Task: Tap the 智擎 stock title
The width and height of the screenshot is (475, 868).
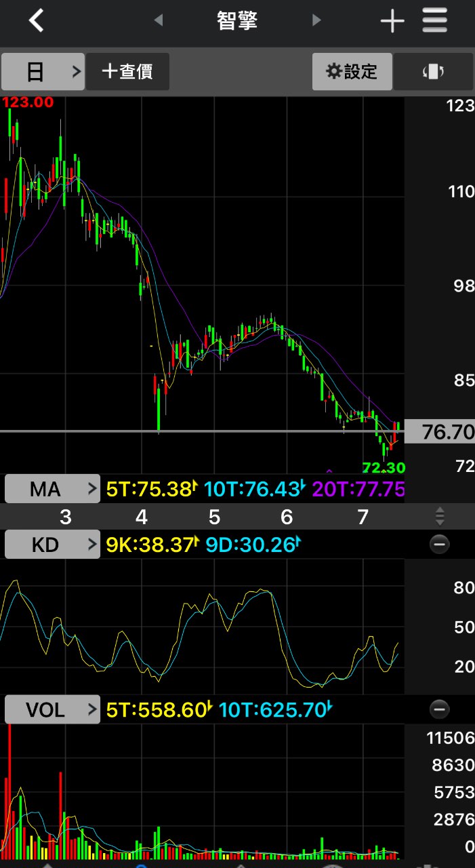Action: 237,20
